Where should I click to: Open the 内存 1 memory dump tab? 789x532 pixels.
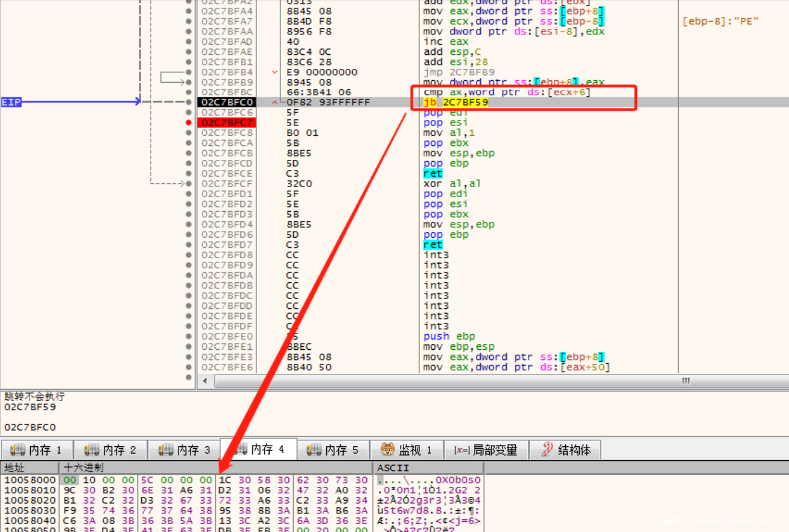pos(37,450)
